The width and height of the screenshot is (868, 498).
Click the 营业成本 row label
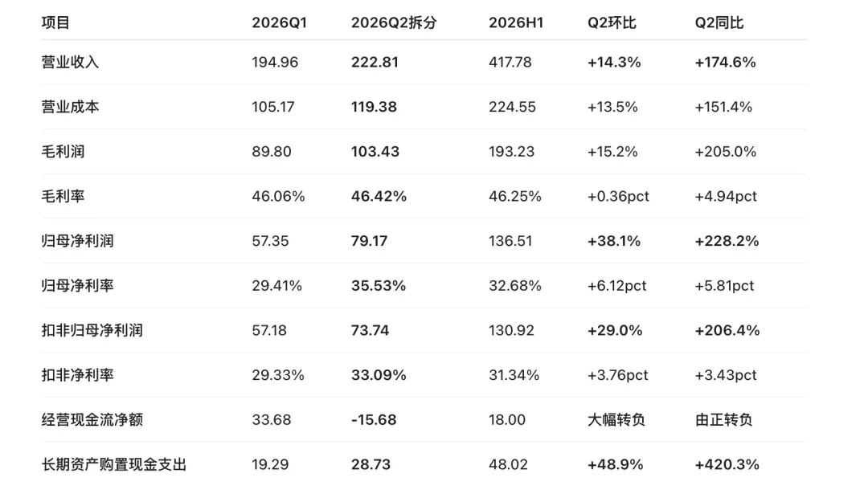coord(70,107)
